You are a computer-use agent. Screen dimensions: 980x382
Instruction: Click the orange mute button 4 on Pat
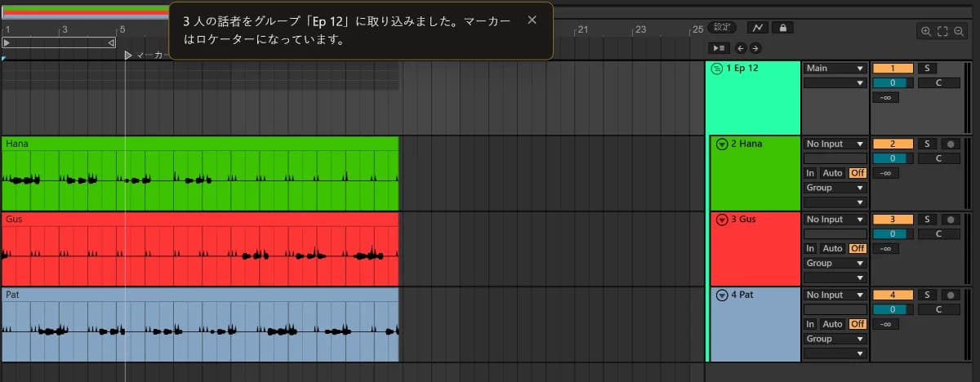(x=893, y=295)
